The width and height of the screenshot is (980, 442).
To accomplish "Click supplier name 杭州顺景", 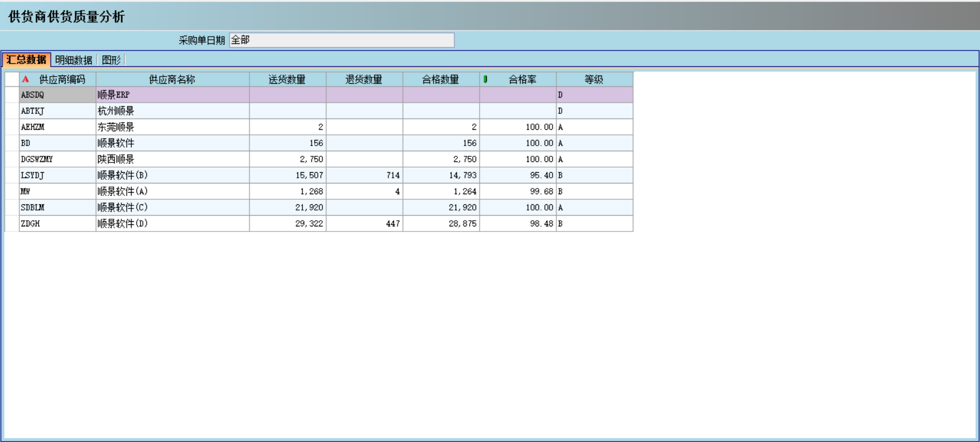I will [172, 111].
